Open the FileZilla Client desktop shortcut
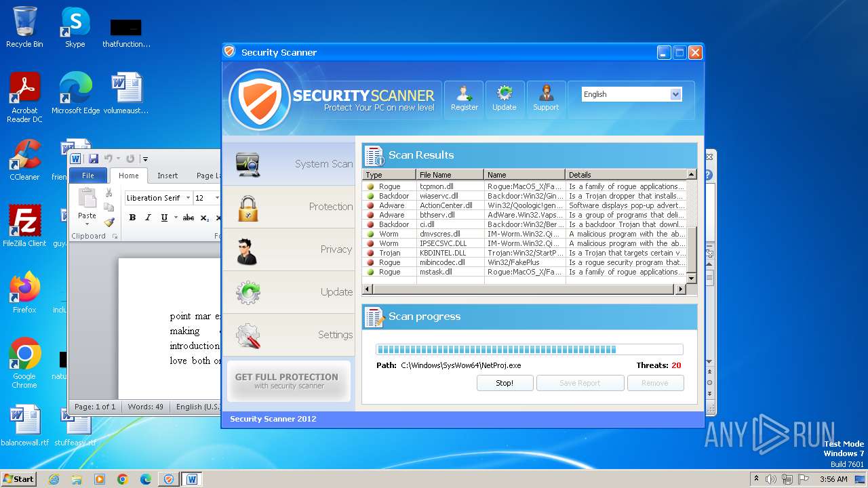This screenshot has width=868, height=488. click(24, 226)
